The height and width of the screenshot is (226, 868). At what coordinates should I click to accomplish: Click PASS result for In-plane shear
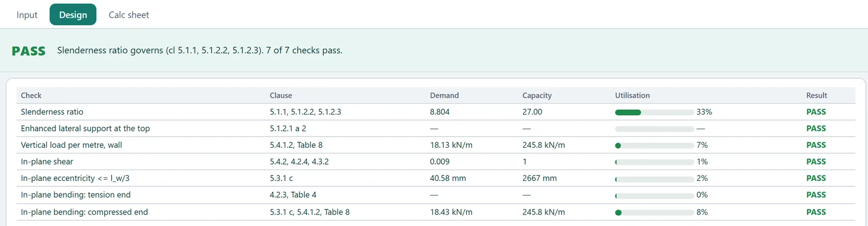pyautogui.click(x=816, y=161)
